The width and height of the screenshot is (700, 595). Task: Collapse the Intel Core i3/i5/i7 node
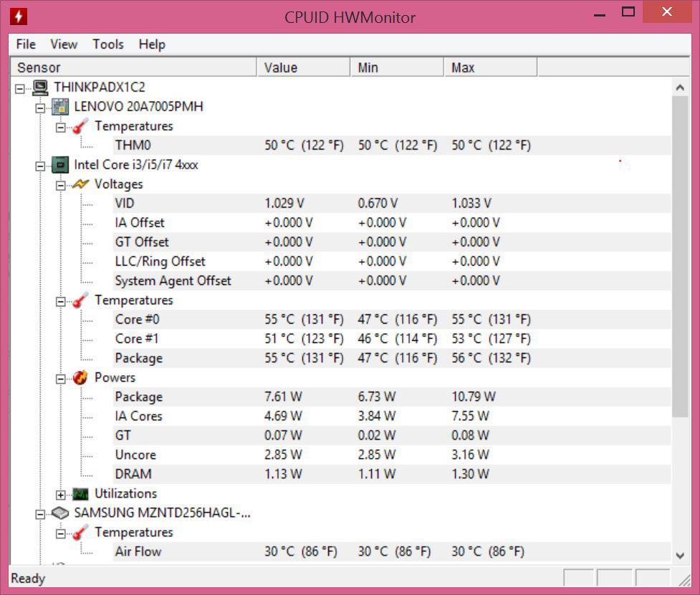pyautogui.click(x=40, y=165)
